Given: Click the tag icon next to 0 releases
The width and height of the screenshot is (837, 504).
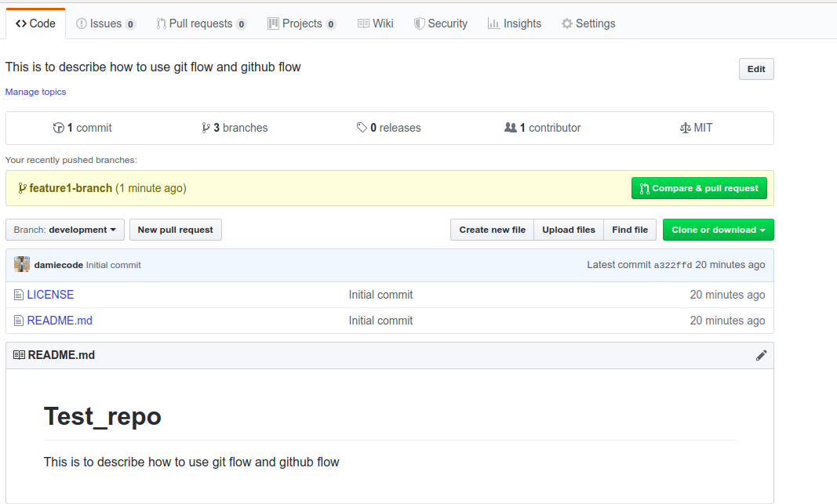Looking at the screenshot, I should point(362,127).
